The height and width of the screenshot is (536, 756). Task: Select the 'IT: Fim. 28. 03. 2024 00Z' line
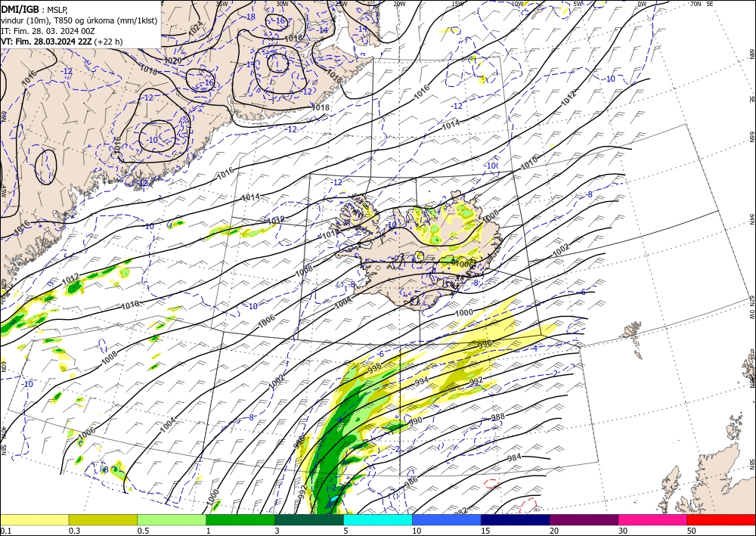48,31
